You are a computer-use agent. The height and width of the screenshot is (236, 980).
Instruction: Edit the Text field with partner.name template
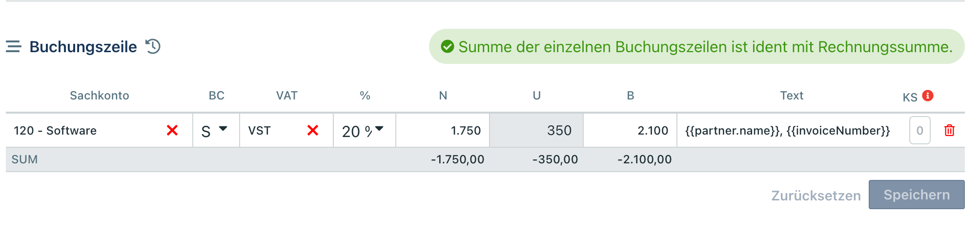click(788, 131)
